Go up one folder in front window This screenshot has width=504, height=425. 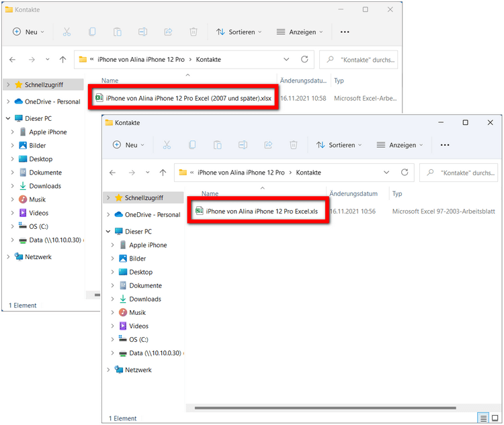pyautogui.click(x=163, y=173)
